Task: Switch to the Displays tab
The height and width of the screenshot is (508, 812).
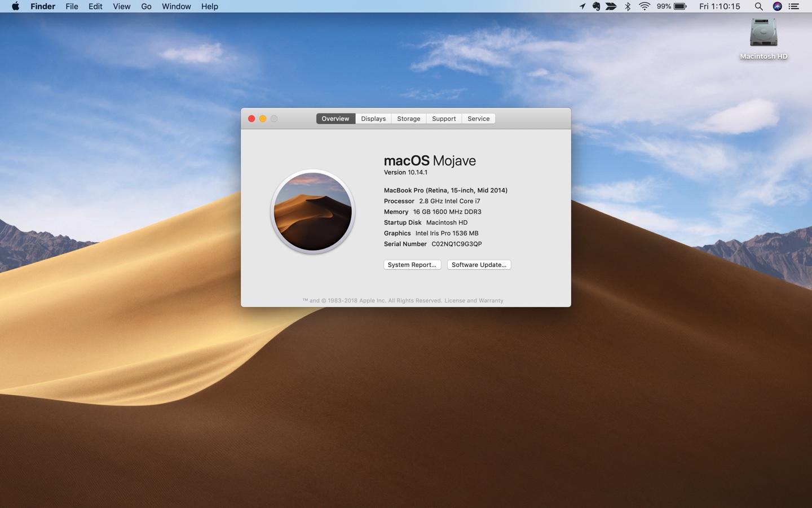Action: (373, 119)
